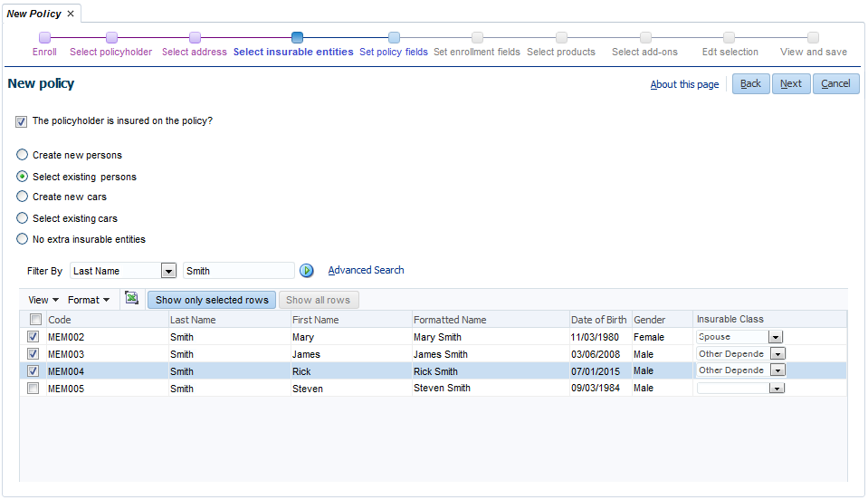This screenshot has height=500, width=868.
Task: Toggle the policyholder is insured checkbox
Action: point(21,121)
